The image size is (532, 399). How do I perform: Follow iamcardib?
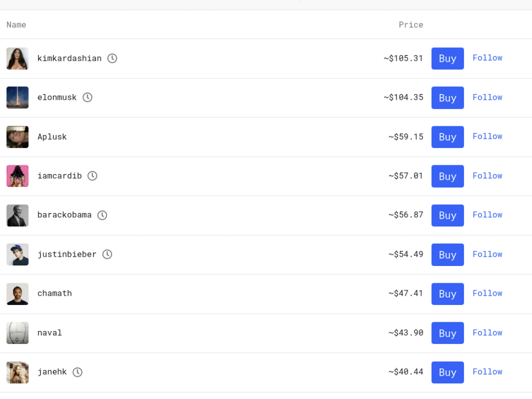pyautogui.click(x=487, y=176)
